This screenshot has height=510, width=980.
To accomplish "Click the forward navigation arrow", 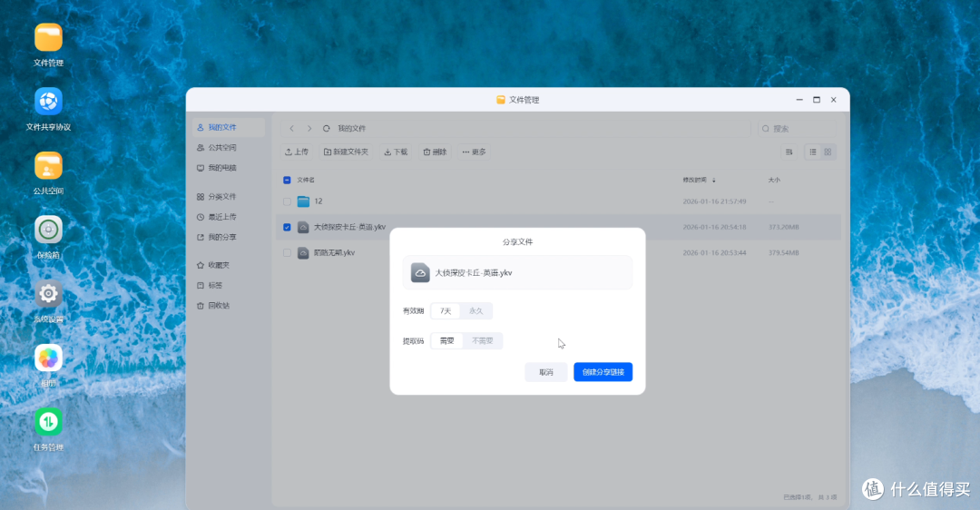I will (309, 128).
